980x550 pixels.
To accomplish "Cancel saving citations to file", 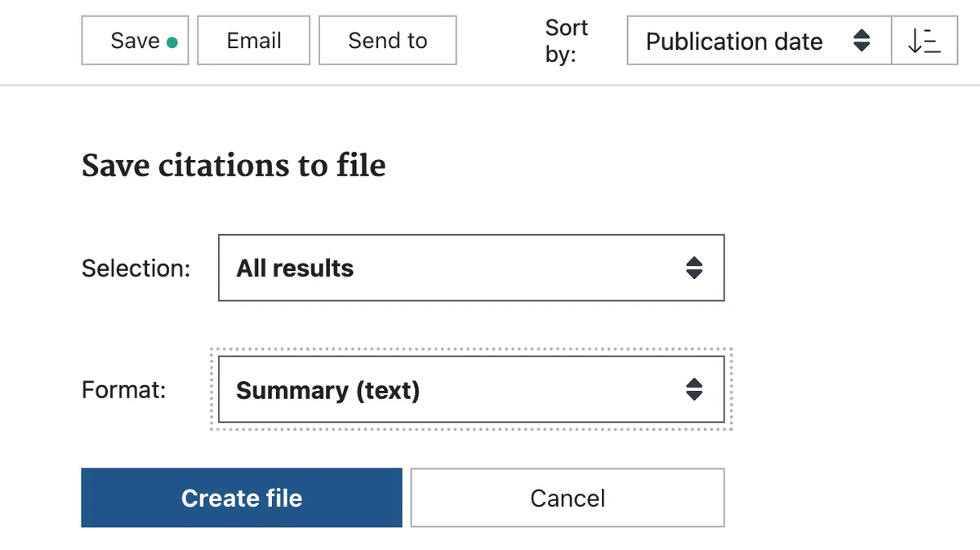I will tap(568, 498).
